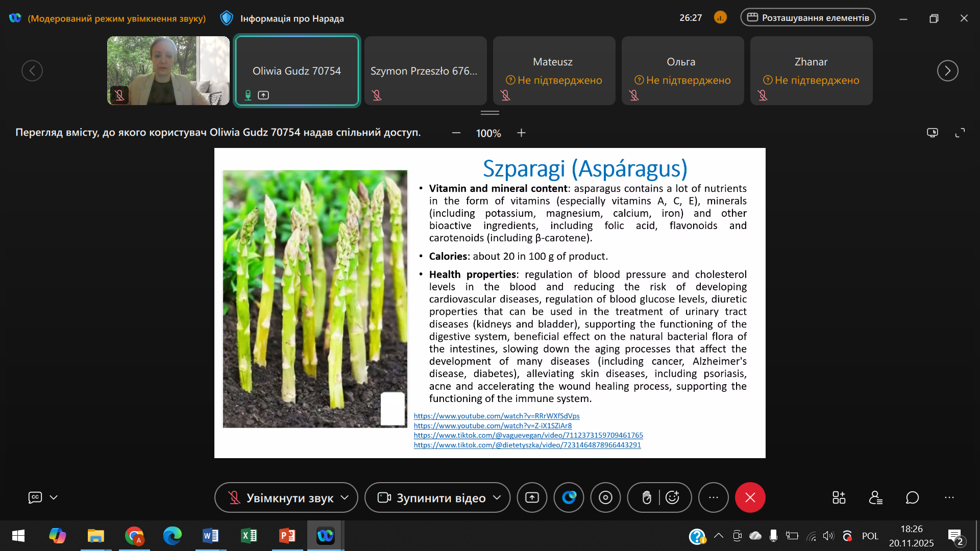Open the chat panel icon
Screen dimensions: 980x551
(x=912, y=497)
